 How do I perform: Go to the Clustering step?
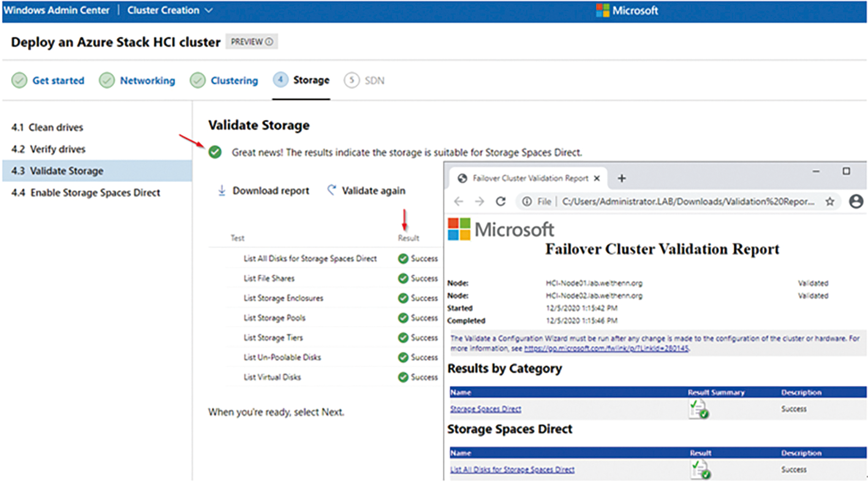point(234,80)
